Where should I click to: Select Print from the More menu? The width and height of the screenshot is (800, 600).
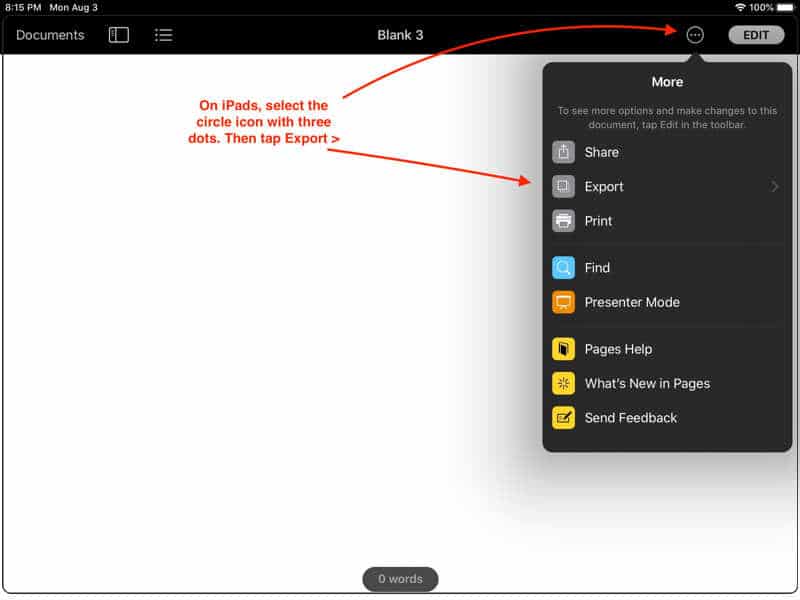pyautogui.click(x=667, y=221)
